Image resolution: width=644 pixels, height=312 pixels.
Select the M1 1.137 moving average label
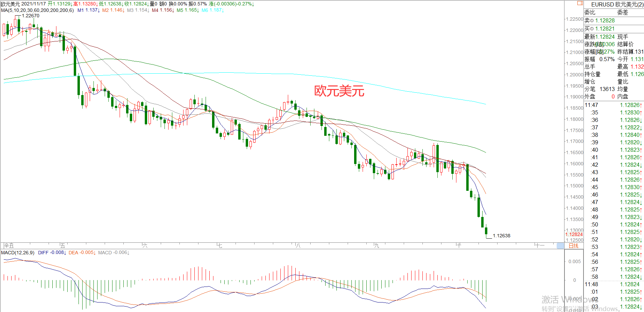click(88, 10)
